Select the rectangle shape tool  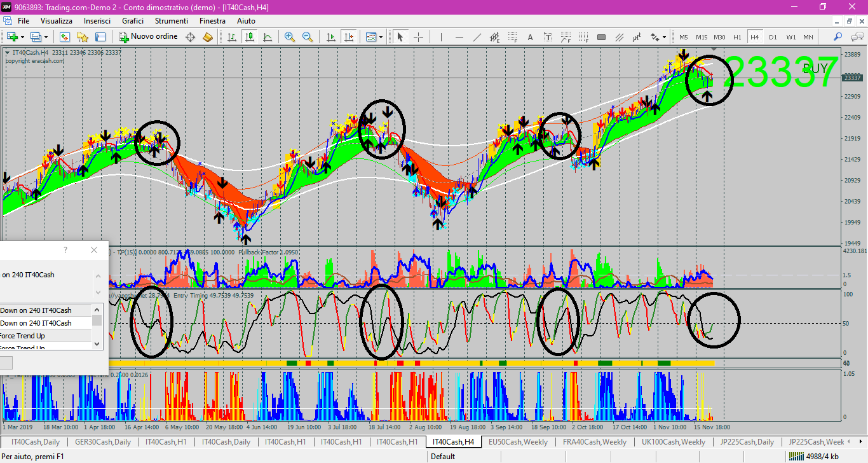click(602, 37)
